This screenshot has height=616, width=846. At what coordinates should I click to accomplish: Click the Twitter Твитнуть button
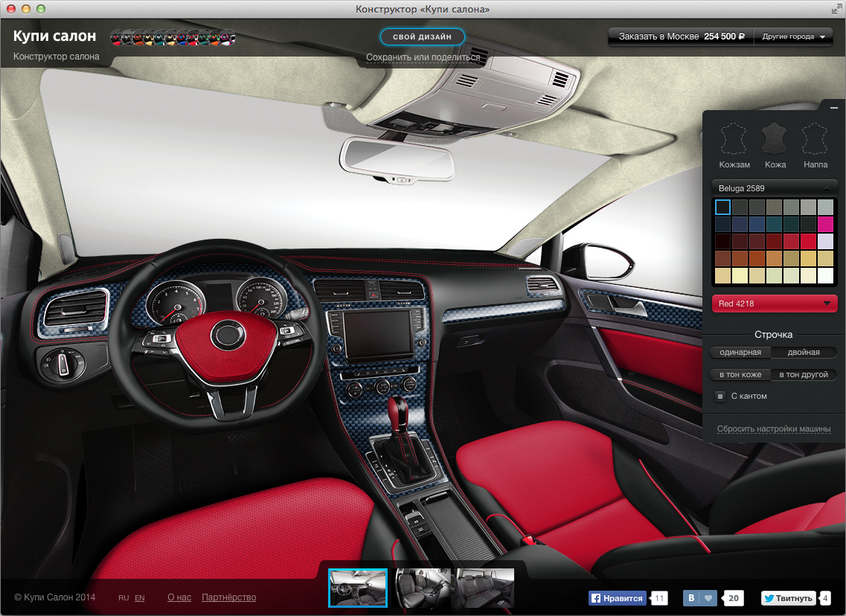pyautogui.click(x=788, y=597)
